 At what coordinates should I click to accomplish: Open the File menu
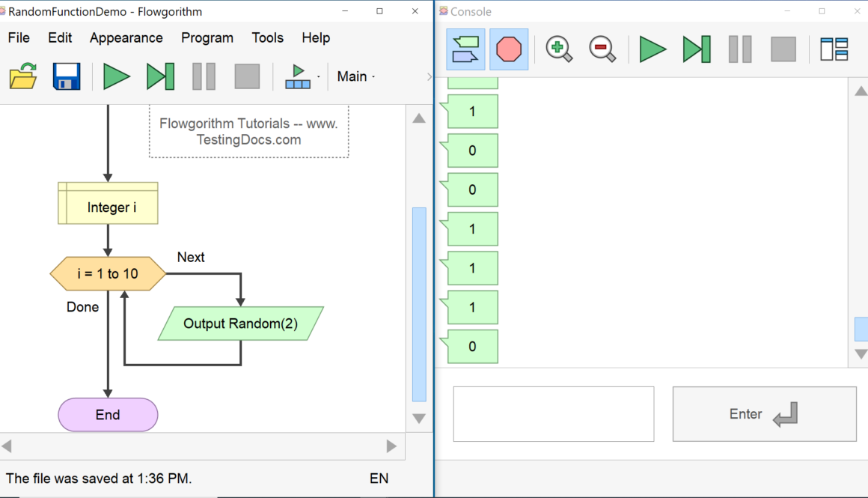19,37
